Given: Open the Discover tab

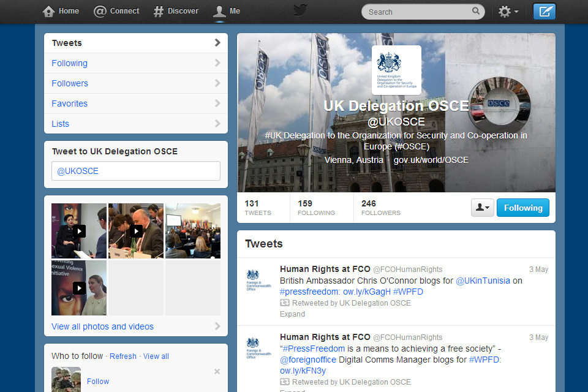Looking at the screenshot, I should (x=176, y=11).
